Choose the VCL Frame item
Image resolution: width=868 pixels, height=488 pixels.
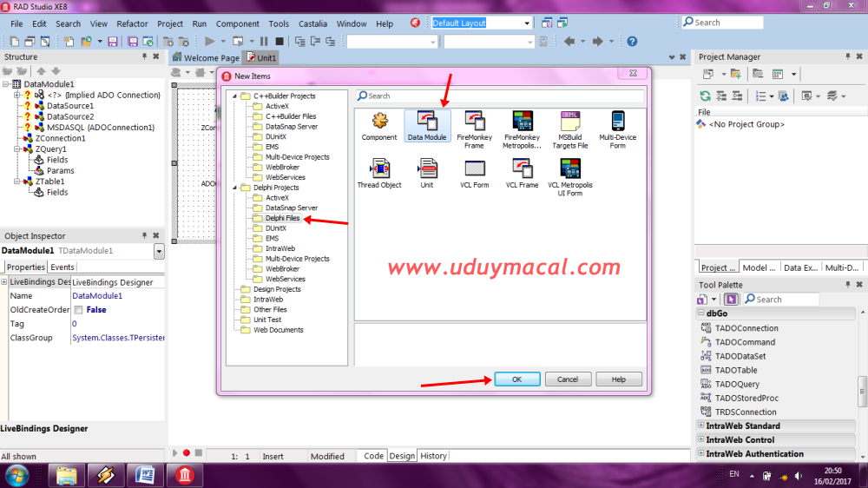point(522,174)
